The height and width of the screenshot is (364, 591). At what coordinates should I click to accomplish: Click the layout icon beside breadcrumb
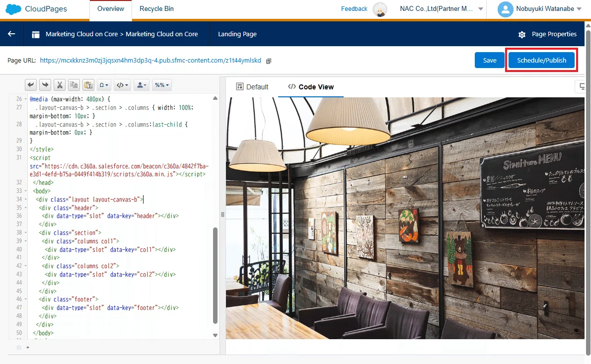point(36,35)
